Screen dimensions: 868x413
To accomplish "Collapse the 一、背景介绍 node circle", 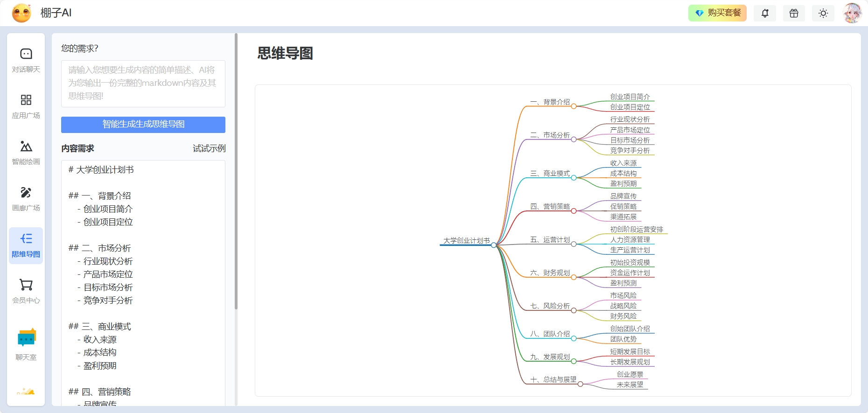I will click(x=574, y=106).
